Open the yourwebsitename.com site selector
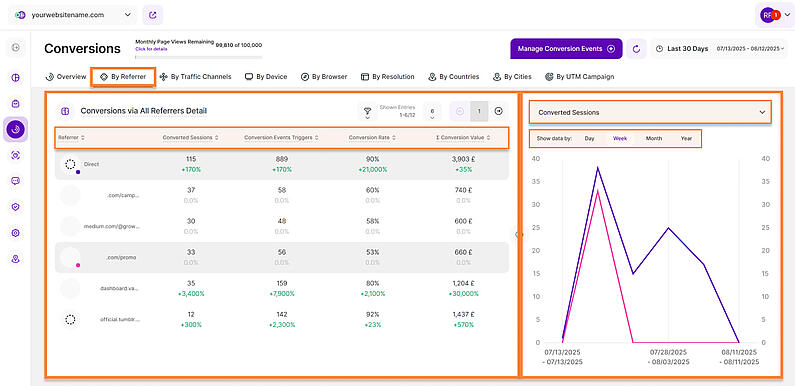Screen dimensions: 795x386 click(73, 15)
